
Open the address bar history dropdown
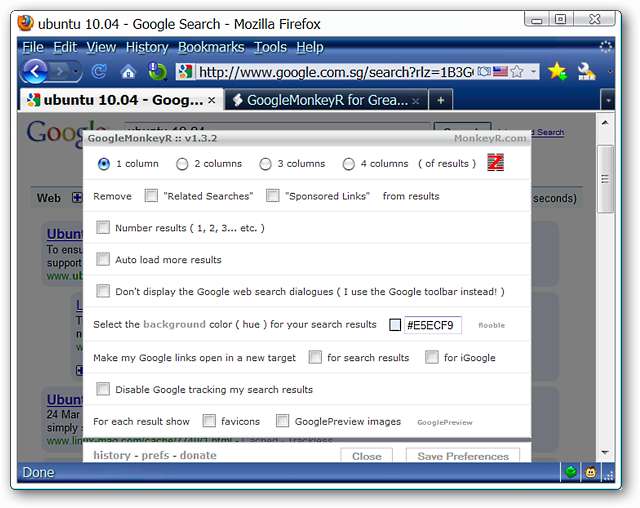(x=533, y=72)
